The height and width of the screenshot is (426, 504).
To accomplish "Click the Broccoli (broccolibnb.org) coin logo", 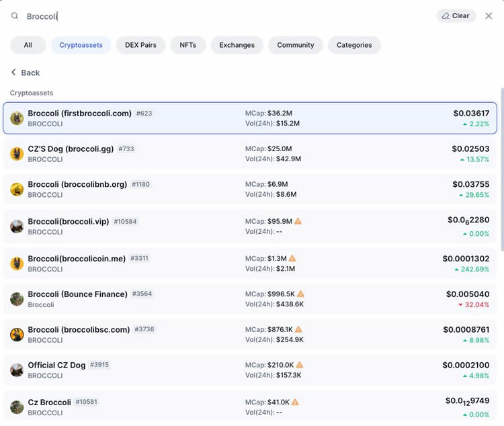I will click(17, 189).
